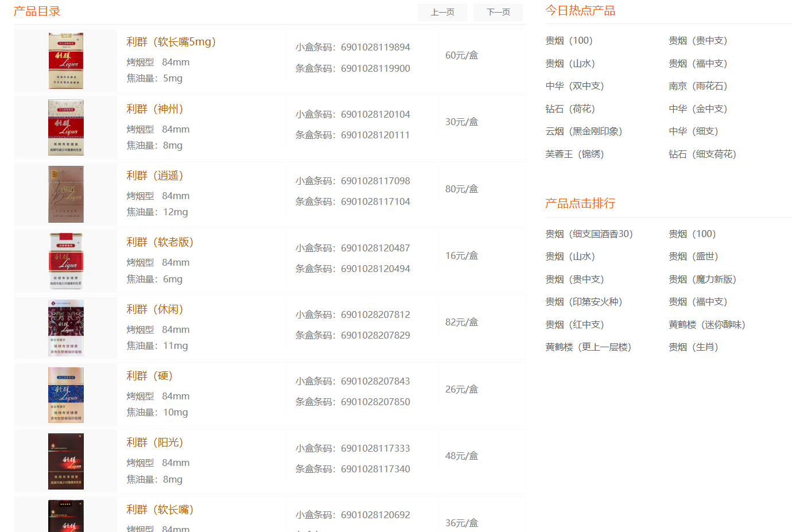The height and width of the screenshot is (532, 792).
Task: Open hot product 南京（雨花石）
Action: [698, 86]
